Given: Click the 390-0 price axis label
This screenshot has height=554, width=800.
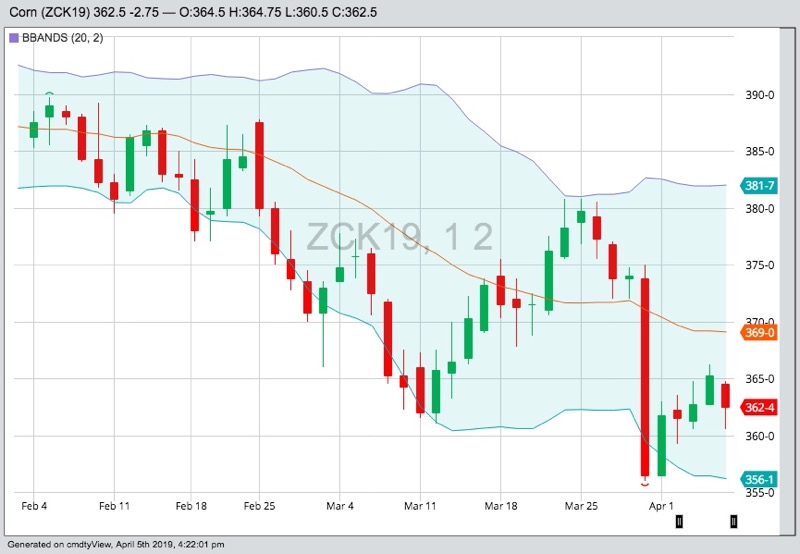Looking at the screenshot, I should coord(762,95).
